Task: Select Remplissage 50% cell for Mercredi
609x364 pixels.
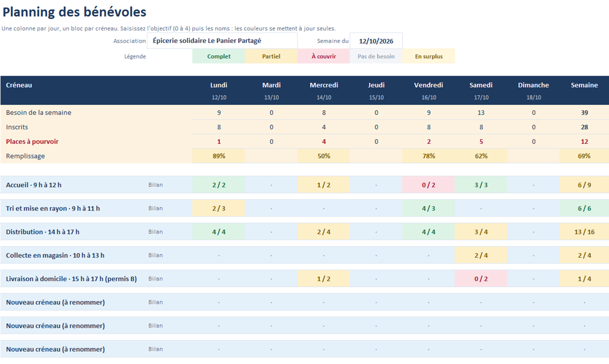Action: click(323, 156)
